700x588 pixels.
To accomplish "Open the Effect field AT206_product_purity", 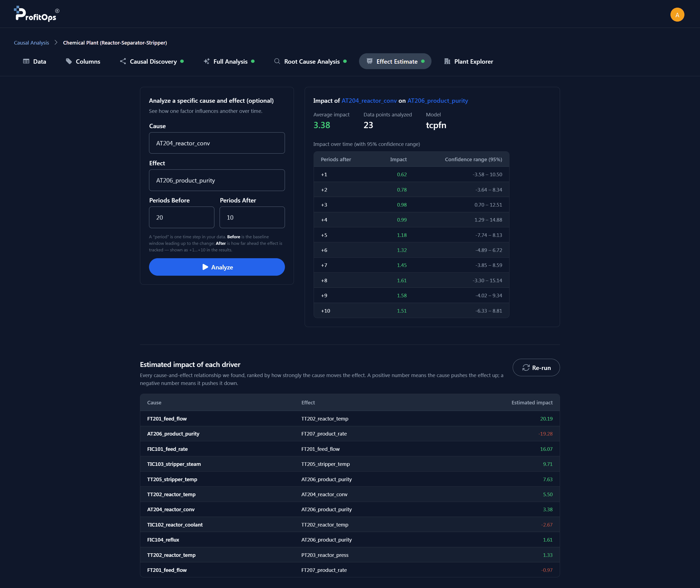I will (217, 180).
